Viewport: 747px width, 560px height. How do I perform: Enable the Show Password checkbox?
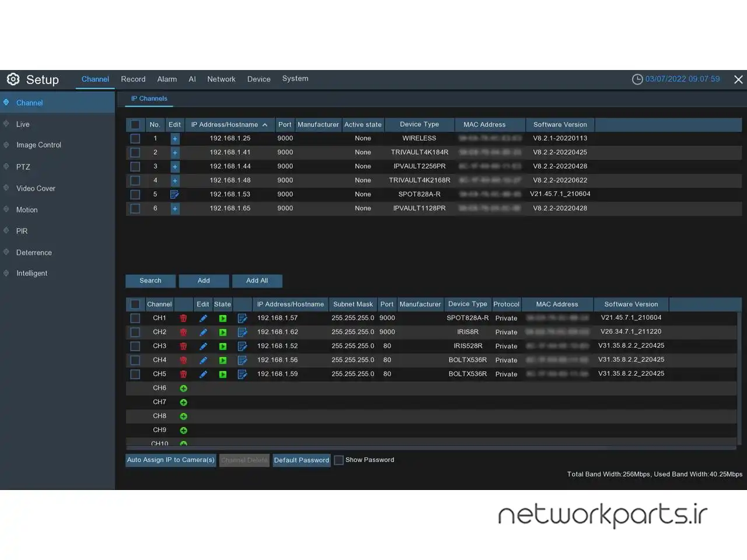(x=338, y=460)
